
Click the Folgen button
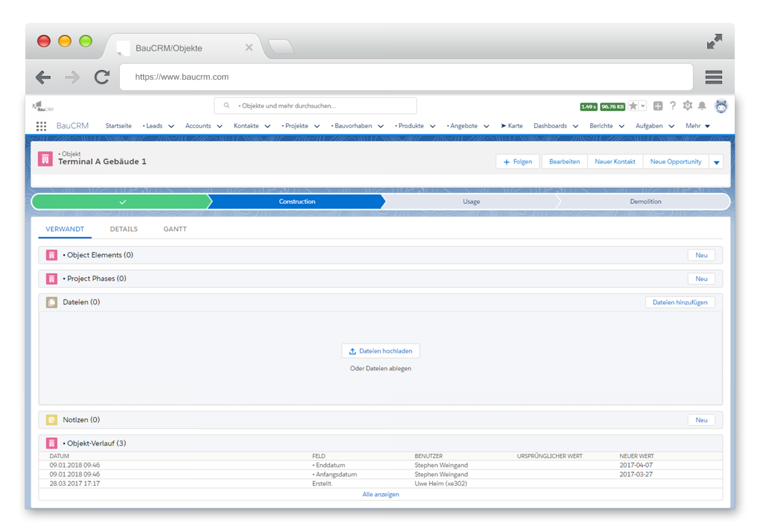pyautogui.click(x=517, y=161)
